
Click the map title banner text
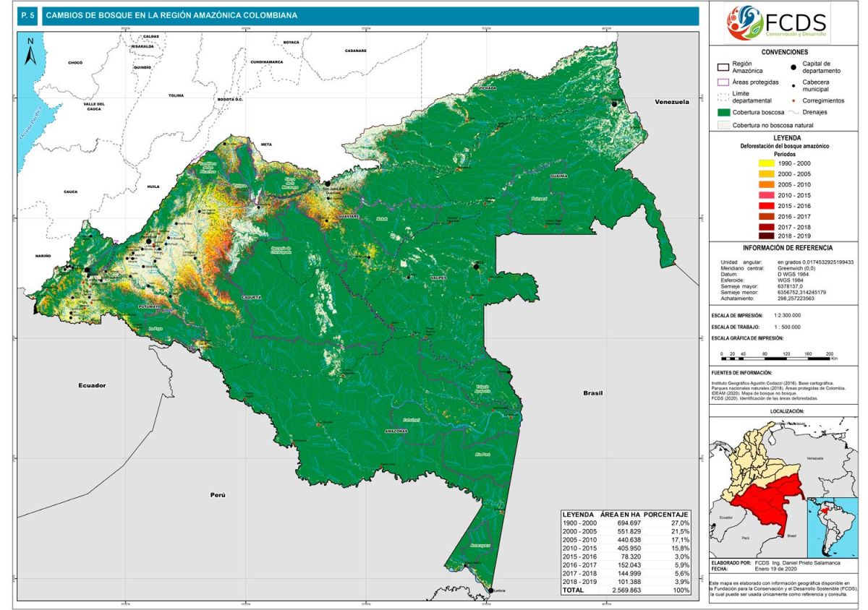point(171,15)
